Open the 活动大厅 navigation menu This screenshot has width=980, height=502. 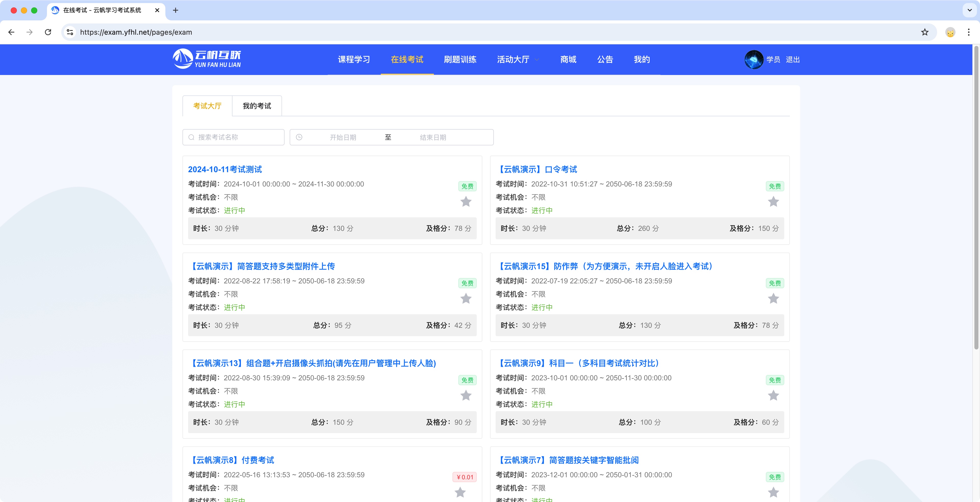point(513,60)
